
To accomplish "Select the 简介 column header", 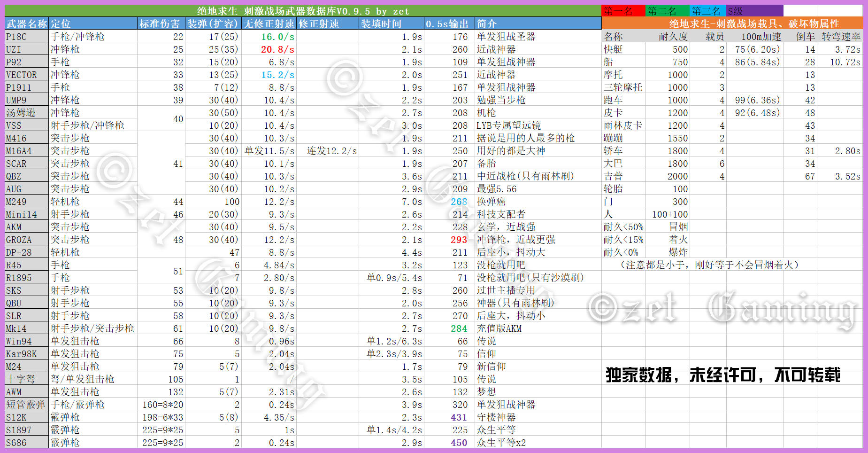I will (x=538, y=23).
